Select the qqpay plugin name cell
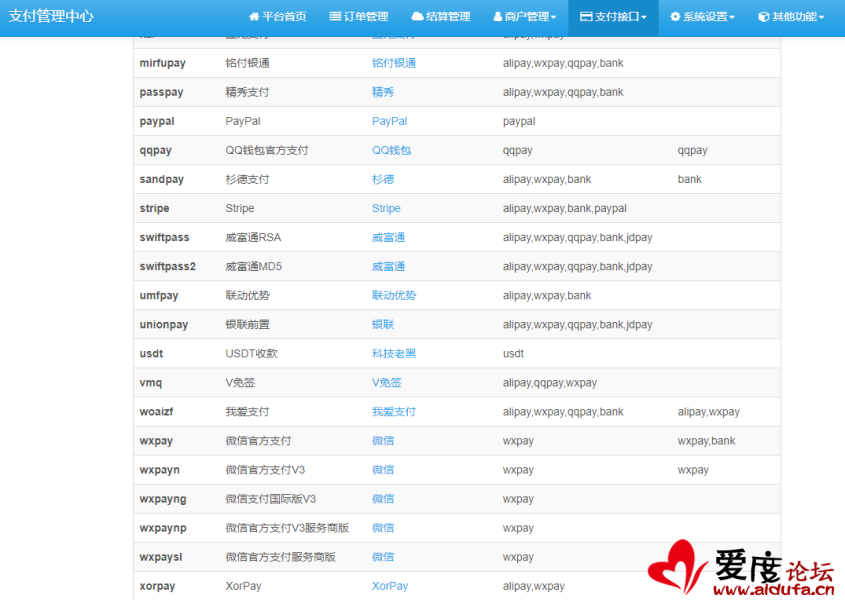 tap(155, 150)
